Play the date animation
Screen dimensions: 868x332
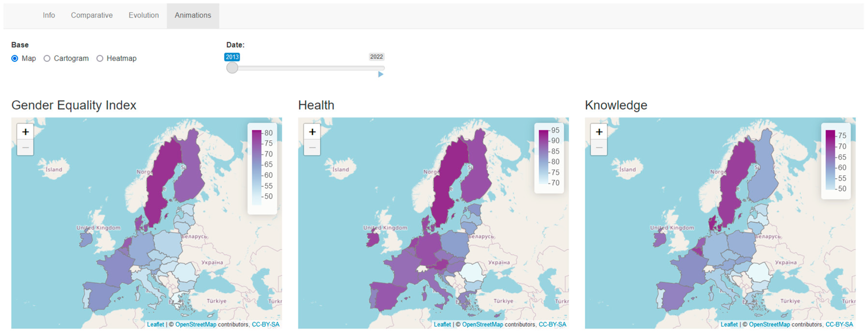tap(380, 74)
